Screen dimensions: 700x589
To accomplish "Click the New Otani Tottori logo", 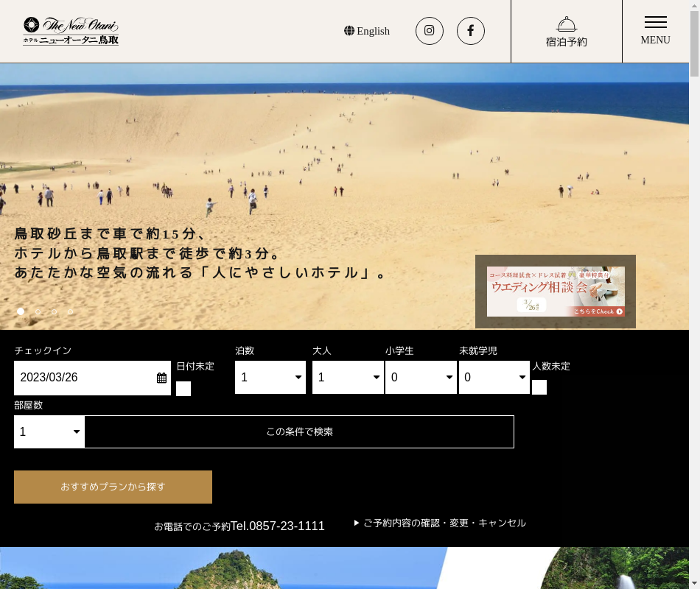I will tap(71, 32).
